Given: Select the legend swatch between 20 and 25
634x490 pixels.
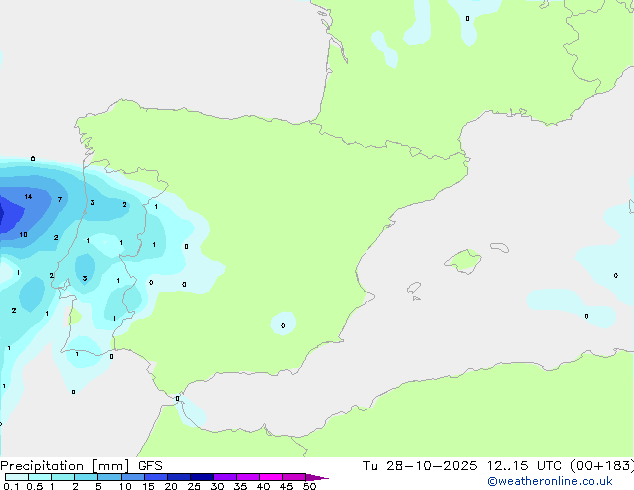Looking at the screenshot, I should pyautogui.click(x=179, y=477).
